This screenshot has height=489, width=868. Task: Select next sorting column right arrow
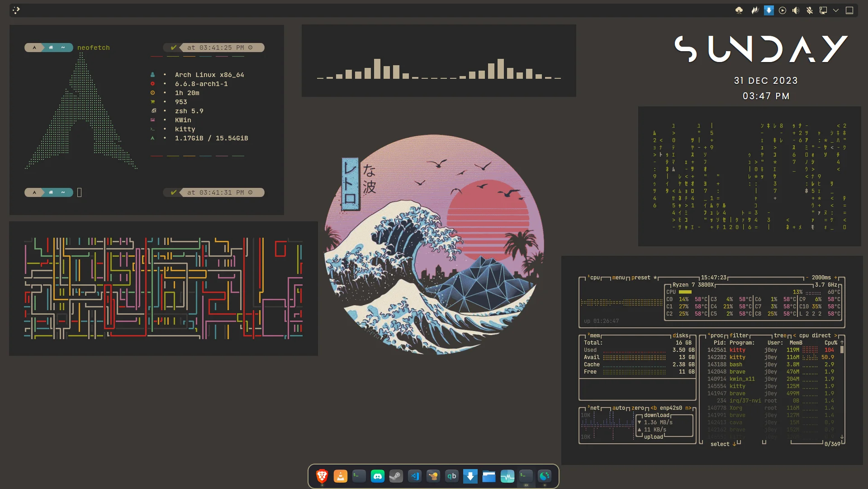tap(835, 336)
